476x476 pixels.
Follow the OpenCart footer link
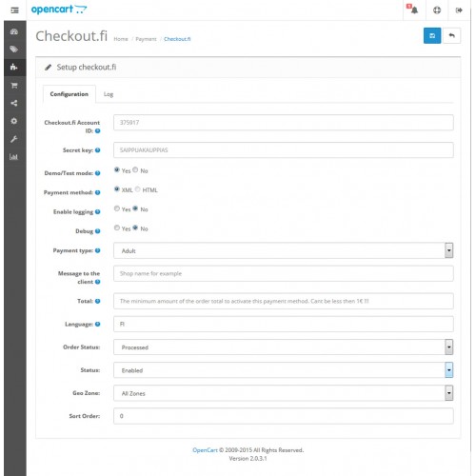click(x=205, y=450)
